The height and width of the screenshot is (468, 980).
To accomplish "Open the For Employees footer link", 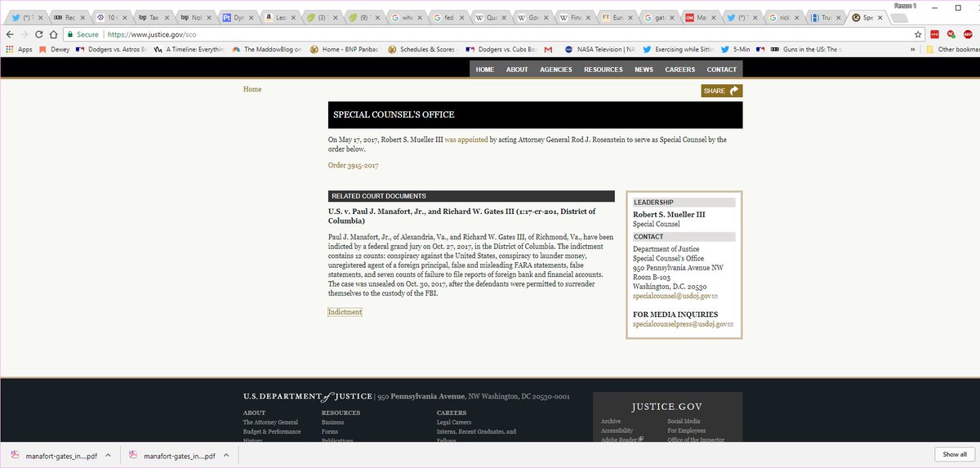I will pos(687,430).
